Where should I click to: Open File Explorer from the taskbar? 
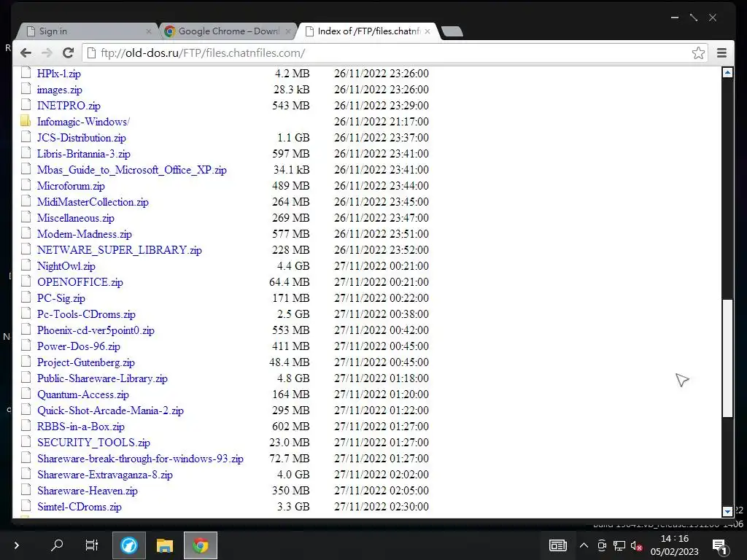click(165, 545)
